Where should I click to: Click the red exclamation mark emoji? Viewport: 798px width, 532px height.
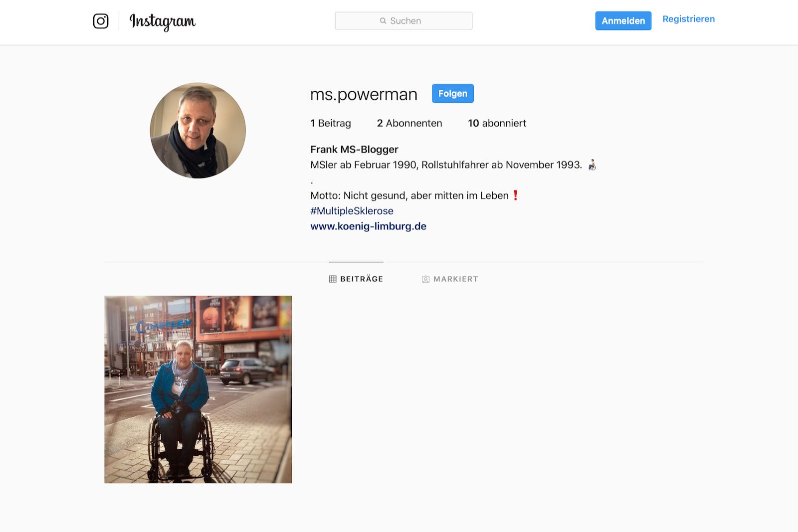516,195
